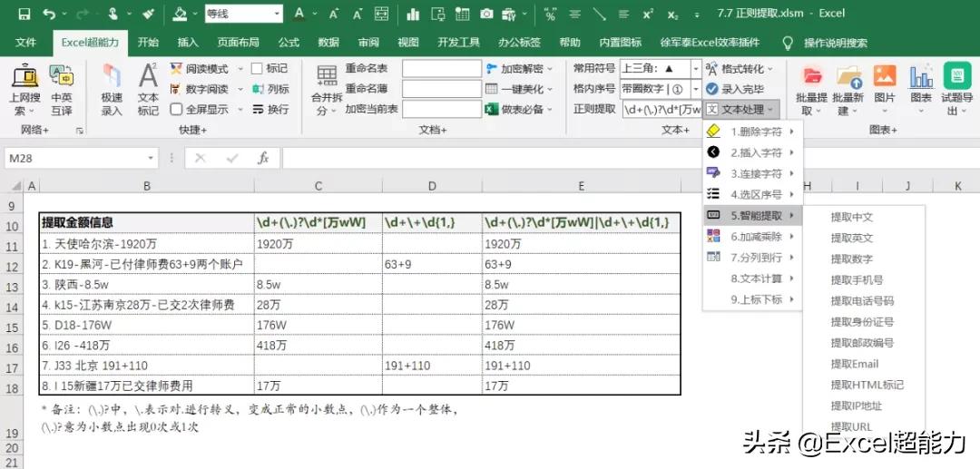Click the diagonal line icon in title bar
The image size is (980, 469).
(x=600, y=14)
